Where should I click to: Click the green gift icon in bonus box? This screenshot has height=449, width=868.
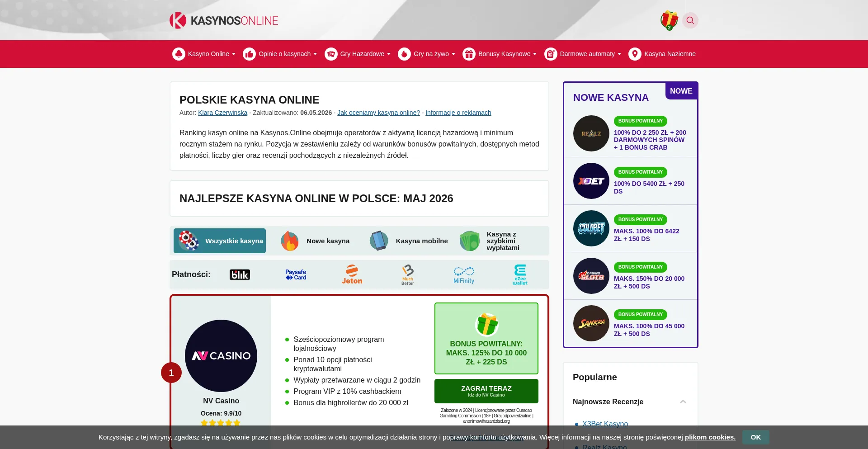[x=486, y=324]
